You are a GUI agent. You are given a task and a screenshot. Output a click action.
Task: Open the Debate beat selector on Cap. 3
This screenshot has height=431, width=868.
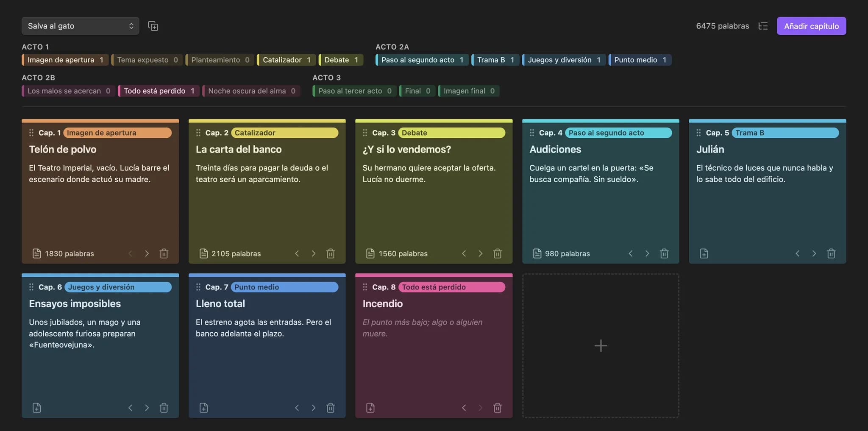(451, 133)
